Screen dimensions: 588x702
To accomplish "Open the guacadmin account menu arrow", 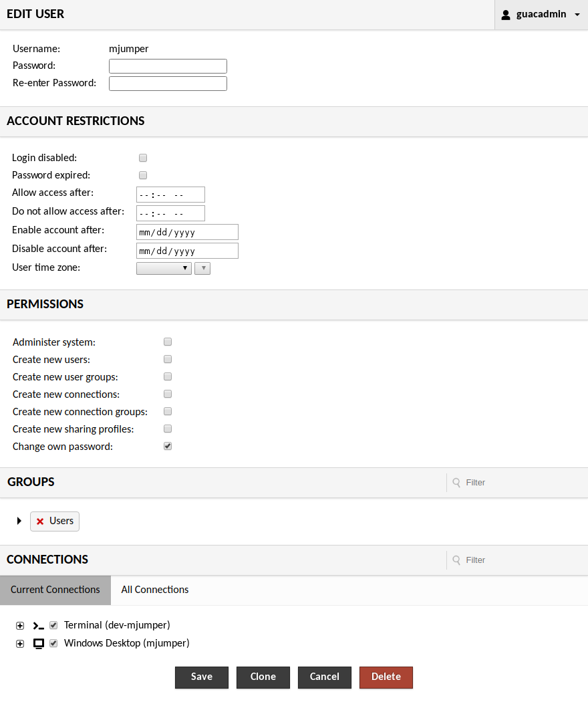I will click(x=577, y=15).
